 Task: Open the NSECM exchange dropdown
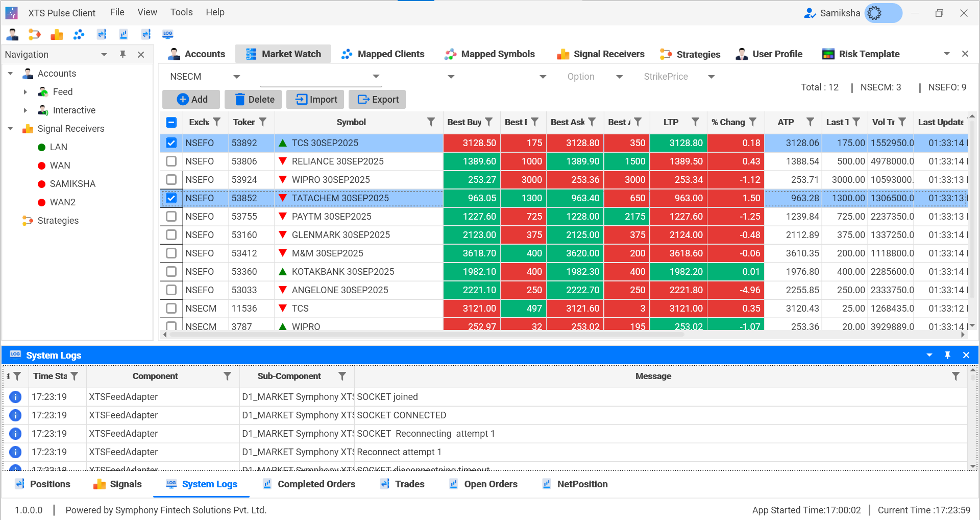pyautogui.click(x=236, y=77)
